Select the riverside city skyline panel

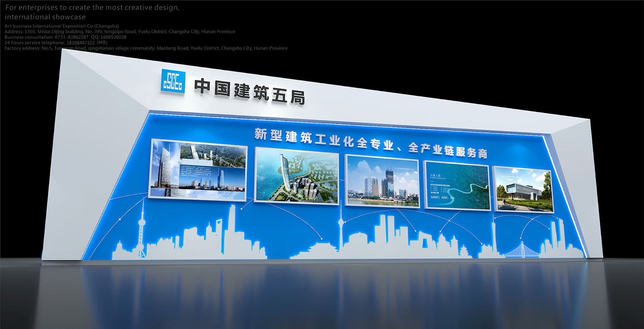382,181
